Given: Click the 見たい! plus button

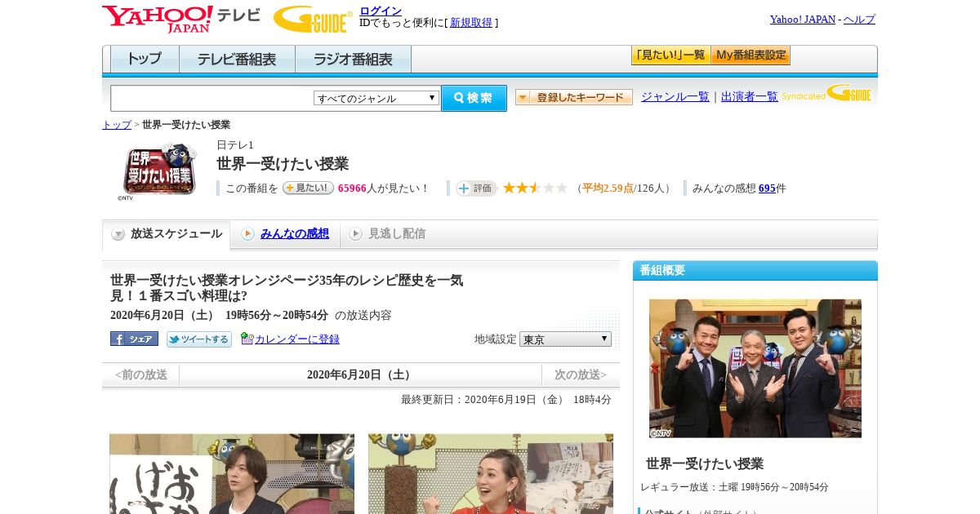Looking at the screenshot, I should click(x=308, y=188).
